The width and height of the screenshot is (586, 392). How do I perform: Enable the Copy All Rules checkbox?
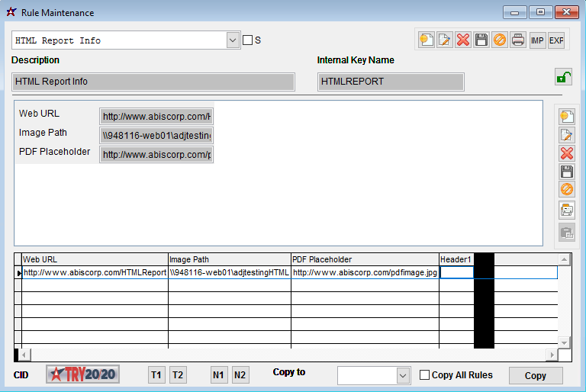(425, 374)
